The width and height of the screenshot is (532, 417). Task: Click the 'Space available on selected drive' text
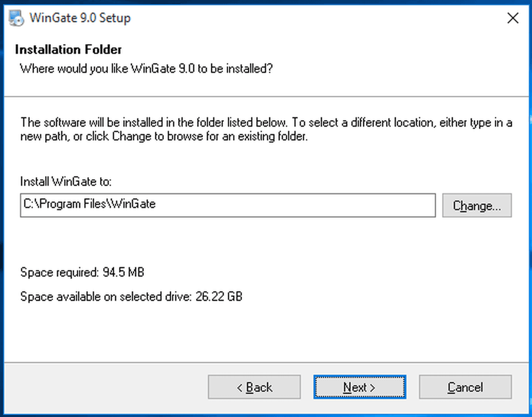[106, 297]
